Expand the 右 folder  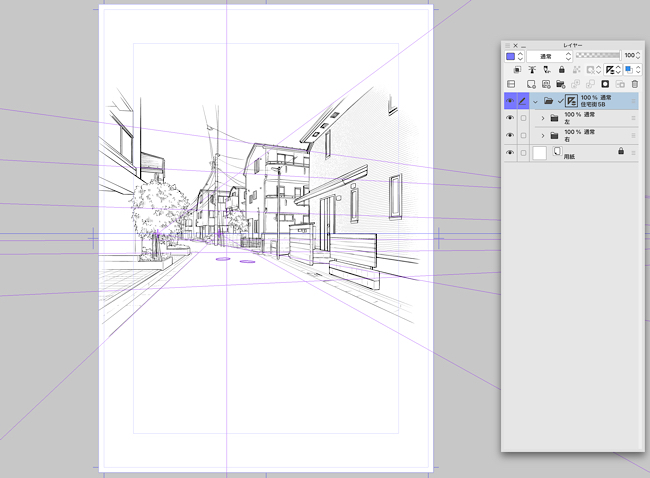543,136
